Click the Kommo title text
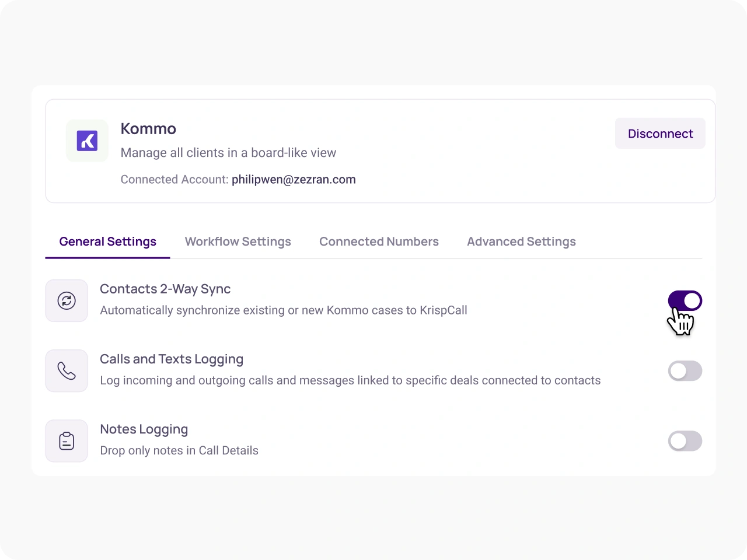 [148, 129]
